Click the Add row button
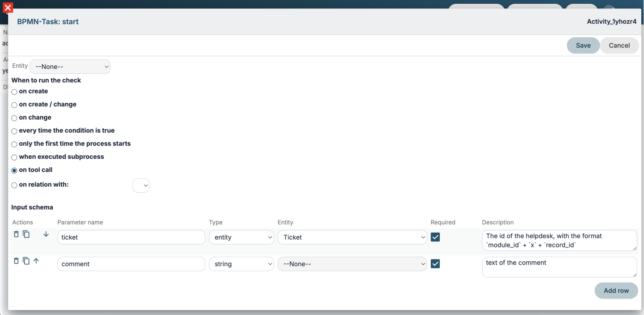The height and width of the screenshot is (315, 644). [x=616, y=290]
